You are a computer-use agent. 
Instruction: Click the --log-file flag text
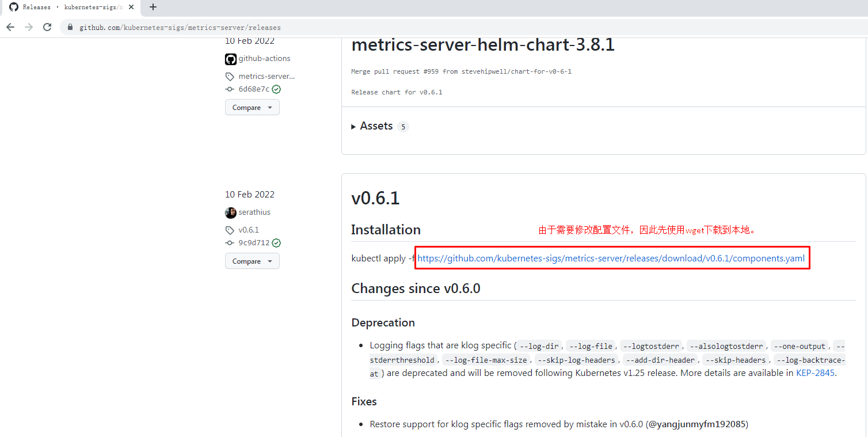(x=591, y=346)
